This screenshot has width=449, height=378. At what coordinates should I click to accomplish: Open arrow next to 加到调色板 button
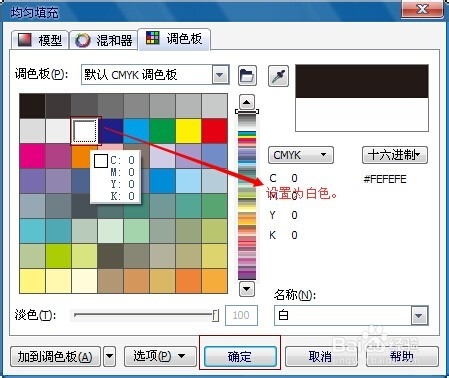(109, 356)
